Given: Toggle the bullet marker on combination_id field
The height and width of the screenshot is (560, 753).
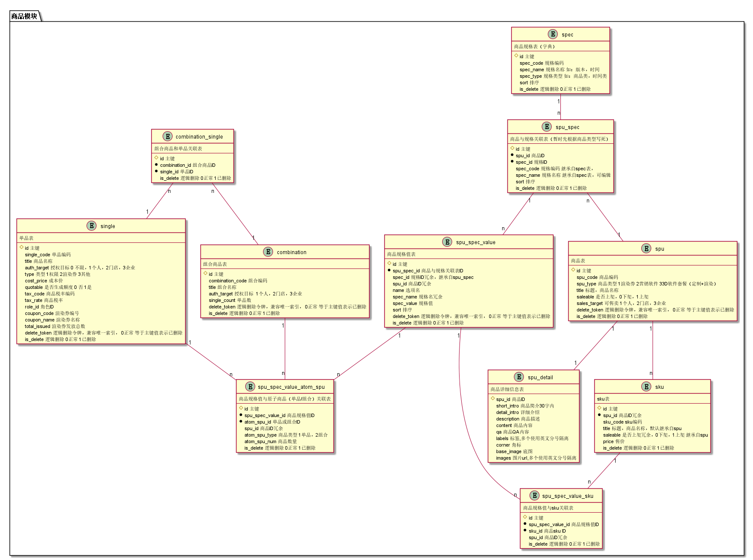Looking at the screenshot, I should [157, 165].
